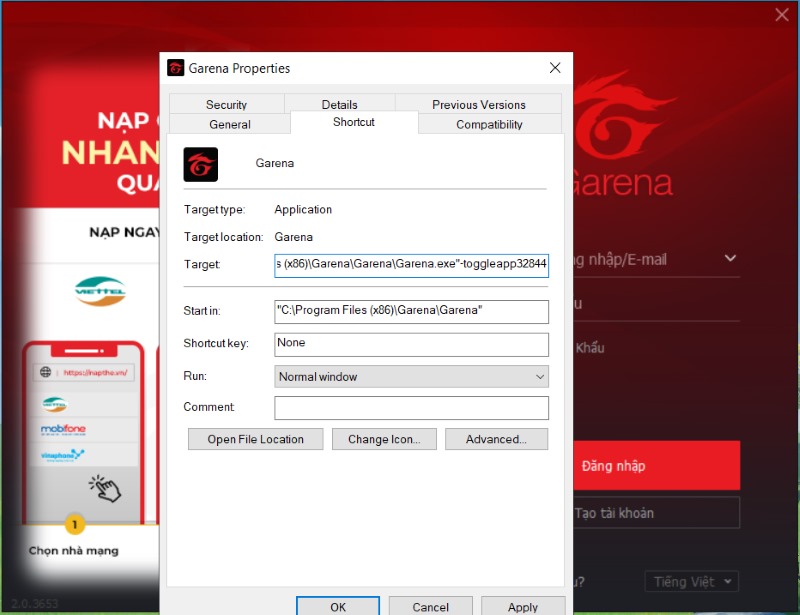
Task: Click the haptbe.vn link in the phone mockup
Action: [x=95, y=373]
